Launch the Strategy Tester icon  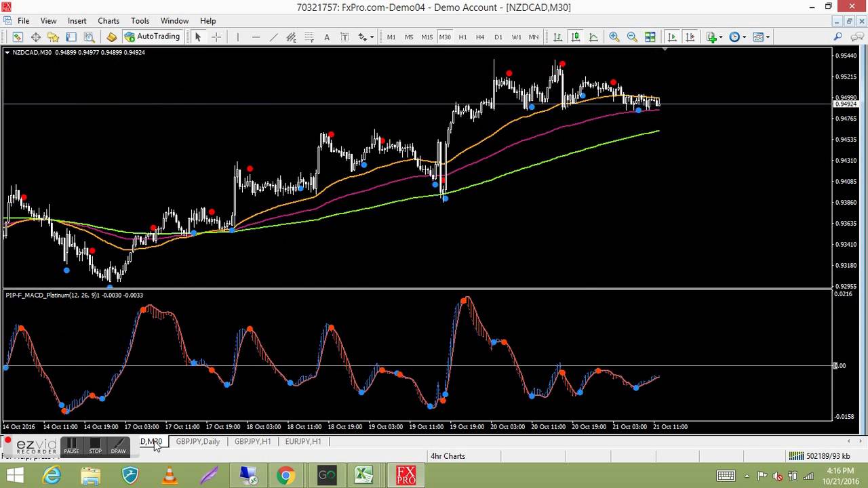(89, 37)
